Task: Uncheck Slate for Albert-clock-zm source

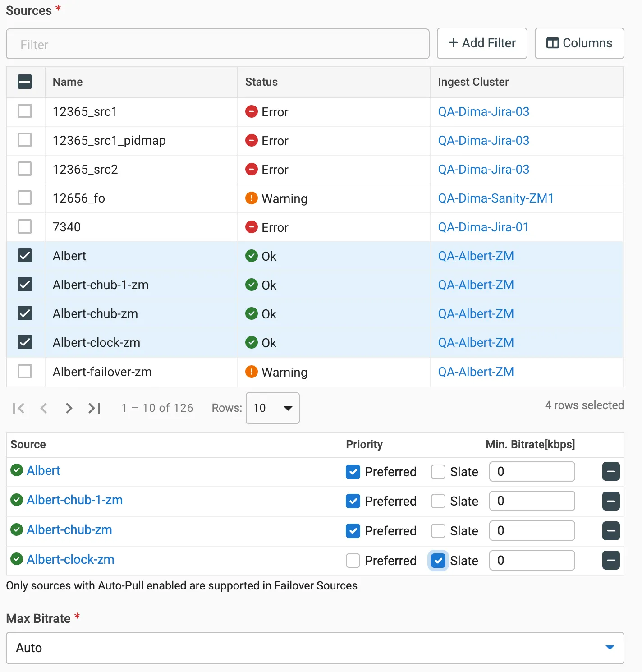Action: click(x=438, y=561)
